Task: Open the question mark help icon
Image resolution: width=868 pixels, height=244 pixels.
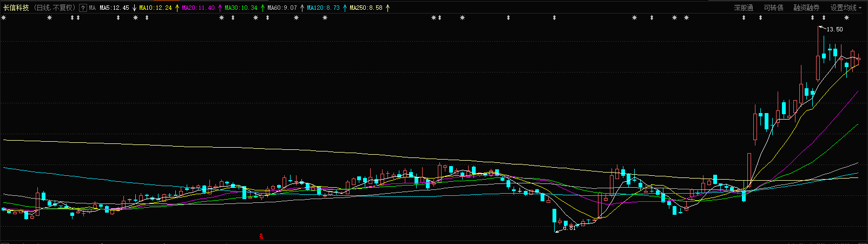Action: point(83,8)
